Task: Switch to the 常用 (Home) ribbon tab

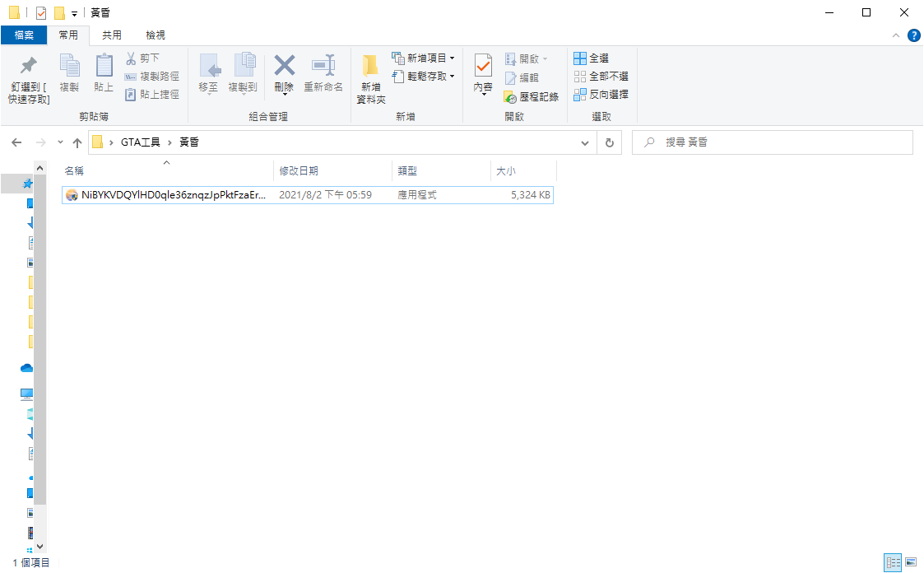Action: pyautogui.click(x=68, y=35)
